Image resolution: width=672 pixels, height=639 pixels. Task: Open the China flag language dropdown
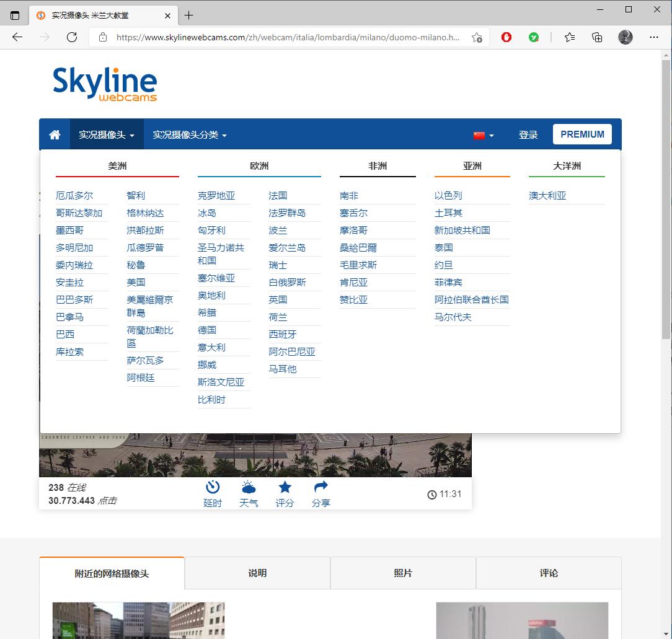pyautogui.click(x=483, y=134)
